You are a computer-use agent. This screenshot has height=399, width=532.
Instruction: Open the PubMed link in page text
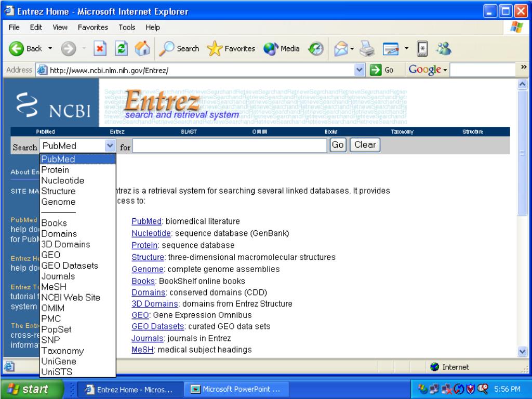click(146, 221)
